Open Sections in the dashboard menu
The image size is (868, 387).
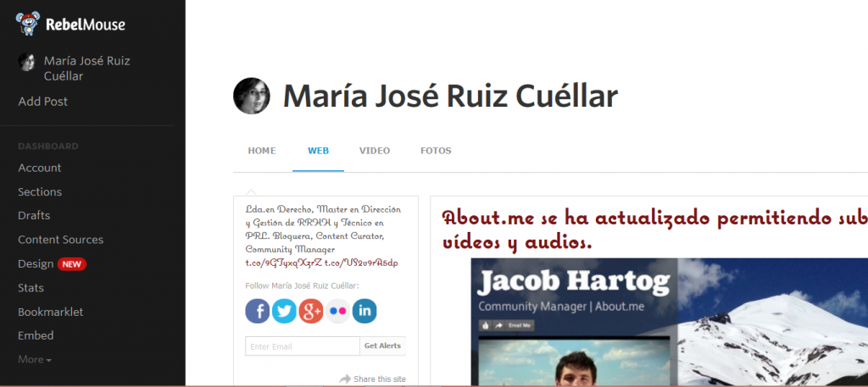point(40,192)
